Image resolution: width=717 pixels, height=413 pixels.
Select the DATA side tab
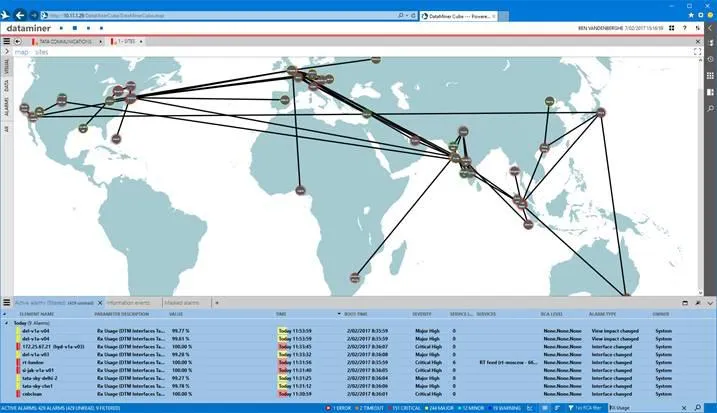click(x=6, y=86)
